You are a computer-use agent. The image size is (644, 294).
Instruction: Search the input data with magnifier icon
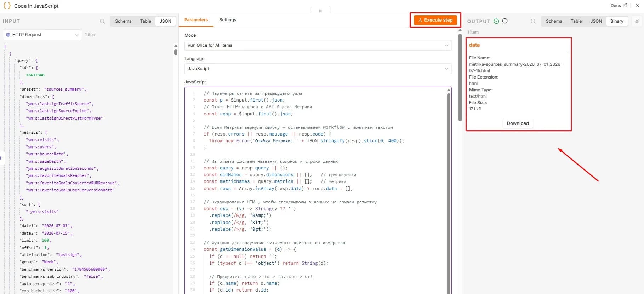point(102,21)
